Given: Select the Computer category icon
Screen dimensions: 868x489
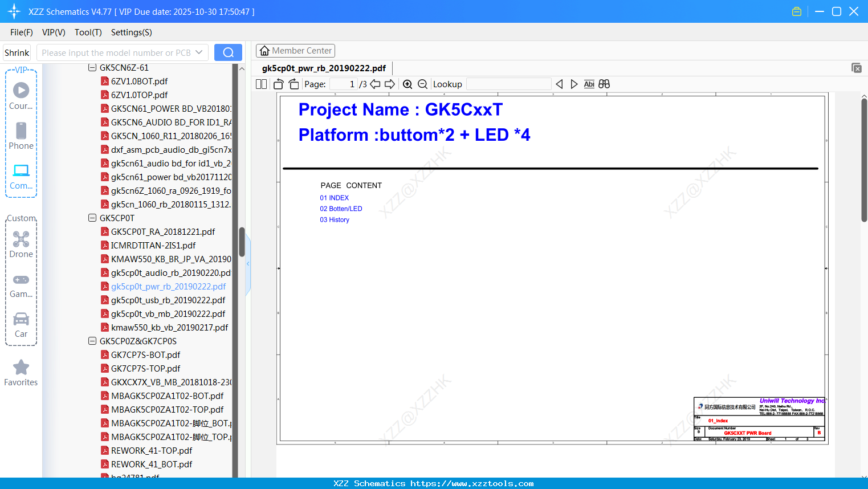Looking at the screenshot, I should point(21,176).
